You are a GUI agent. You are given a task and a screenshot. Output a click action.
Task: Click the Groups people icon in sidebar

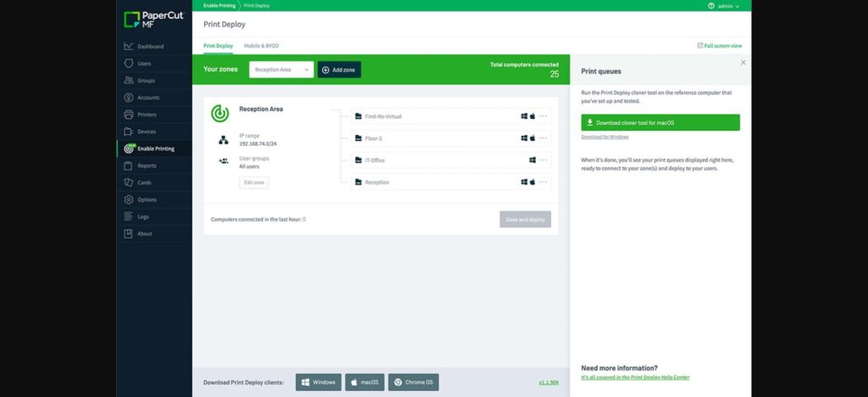pyautogui.click(x=129, y=81)
